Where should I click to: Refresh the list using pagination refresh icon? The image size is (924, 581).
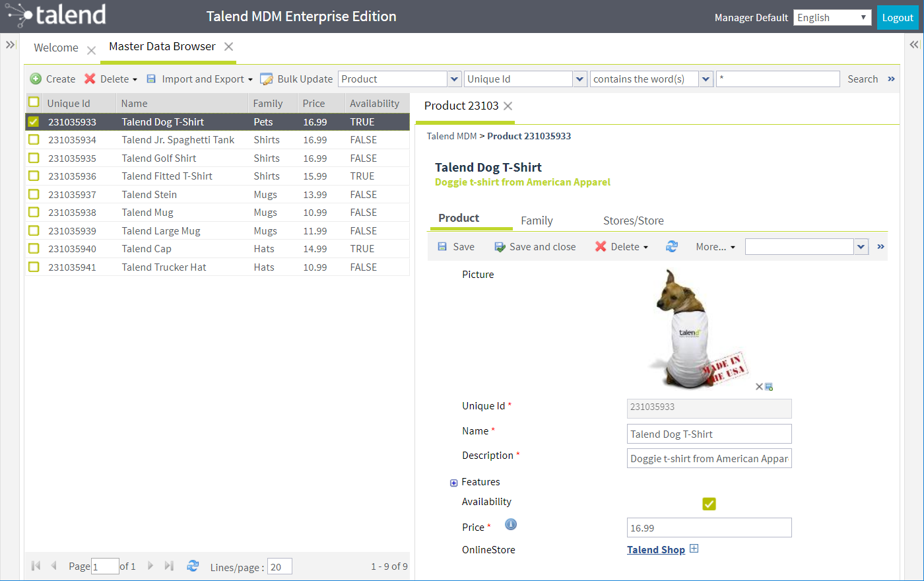[x=193, y=566]
